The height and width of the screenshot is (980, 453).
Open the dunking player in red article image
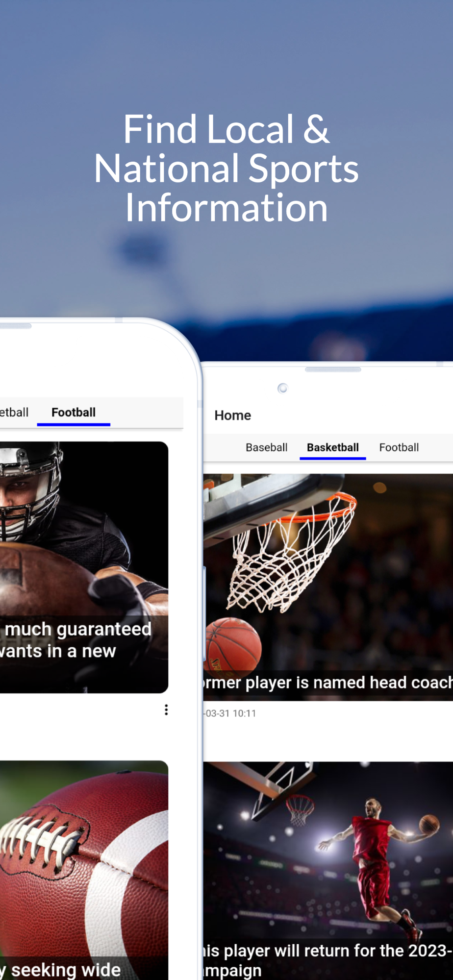pyautogui.click(x=328, y=871)
